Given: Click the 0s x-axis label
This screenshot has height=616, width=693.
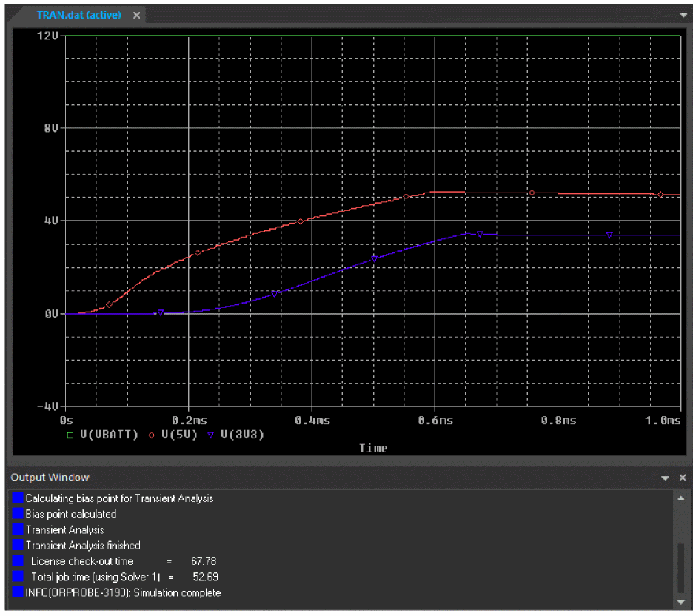Looking at the screenshot, I should pyautogui.click(x=67, y=421).
